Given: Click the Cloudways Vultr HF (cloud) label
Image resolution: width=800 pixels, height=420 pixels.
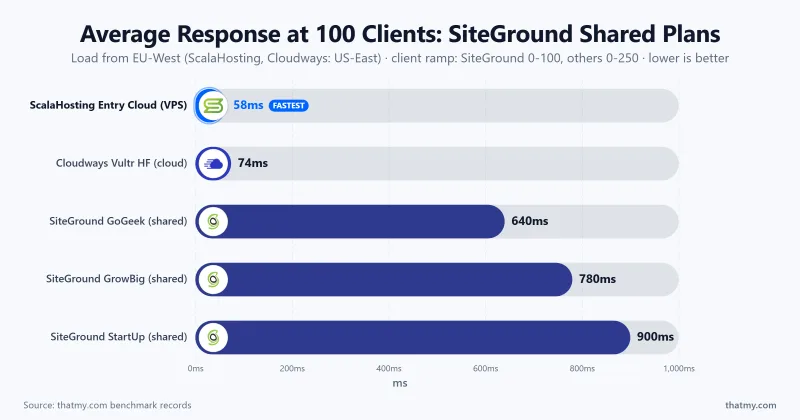Looking at the screenshot, I should [121, 163].
